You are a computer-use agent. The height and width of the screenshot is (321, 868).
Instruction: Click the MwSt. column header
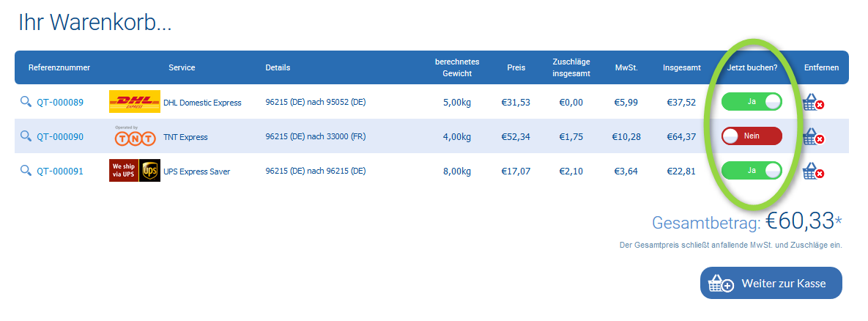[626, 67]
